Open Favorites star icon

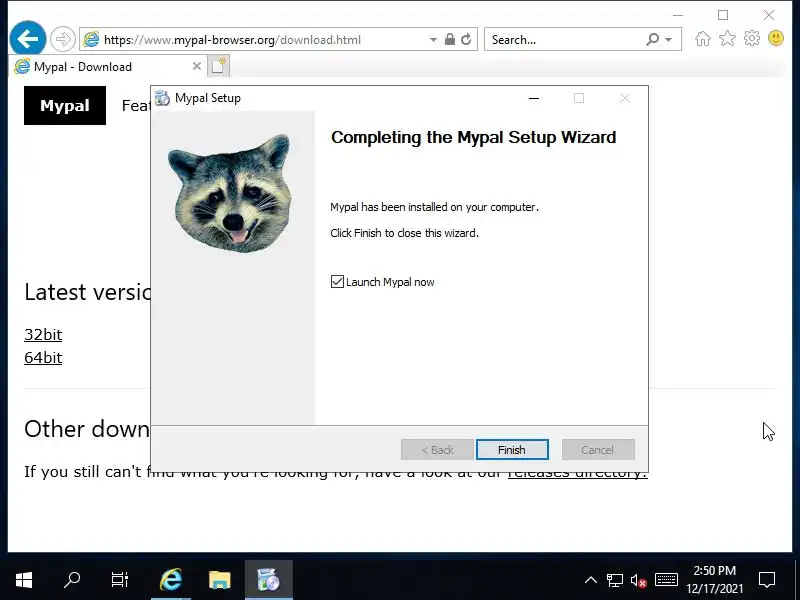pos(727,38)
